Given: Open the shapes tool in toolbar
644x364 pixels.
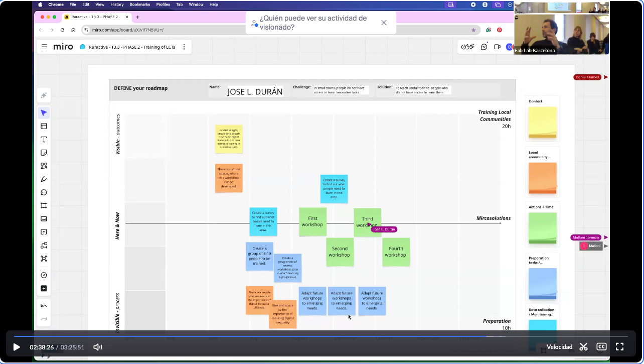Looking at the screenshot, I should [44, 166].
